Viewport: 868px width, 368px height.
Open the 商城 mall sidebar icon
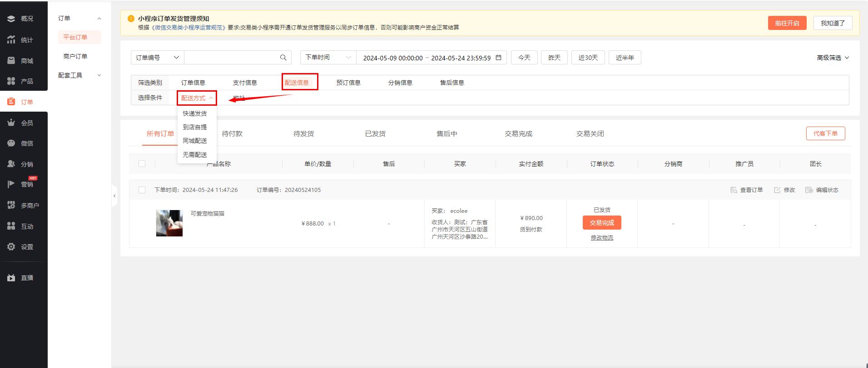11,60
